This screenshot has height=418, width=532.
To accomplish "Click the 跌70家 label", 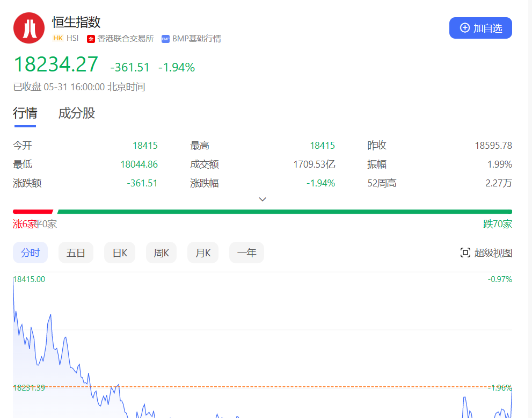I will click(498, 224).
